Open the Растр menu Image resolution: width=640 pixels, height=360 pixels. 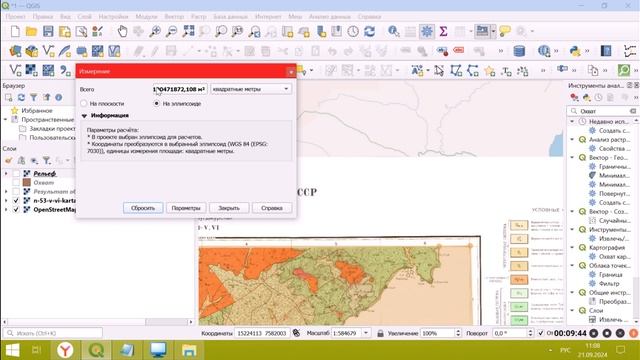pos(198,17)
